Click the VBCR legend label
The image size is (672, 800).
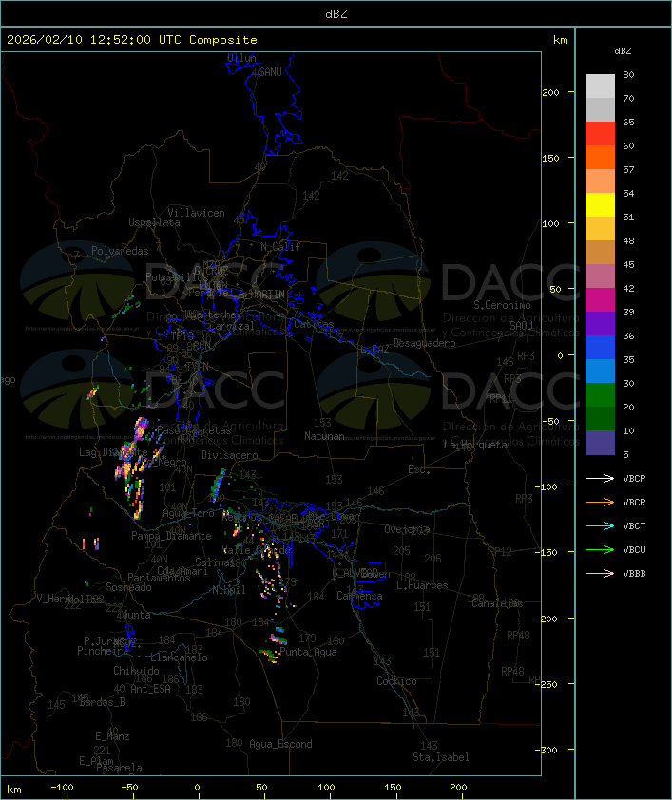[x=634, y=503]
